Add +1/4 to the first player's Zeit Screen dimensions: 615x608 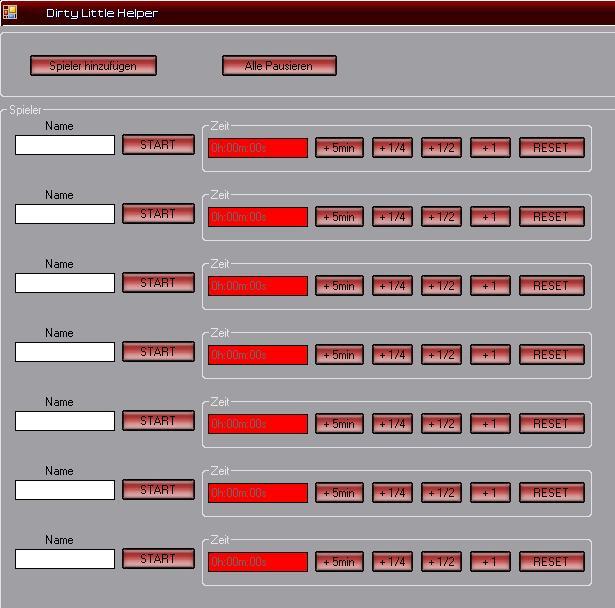click(x=392, y=148)
